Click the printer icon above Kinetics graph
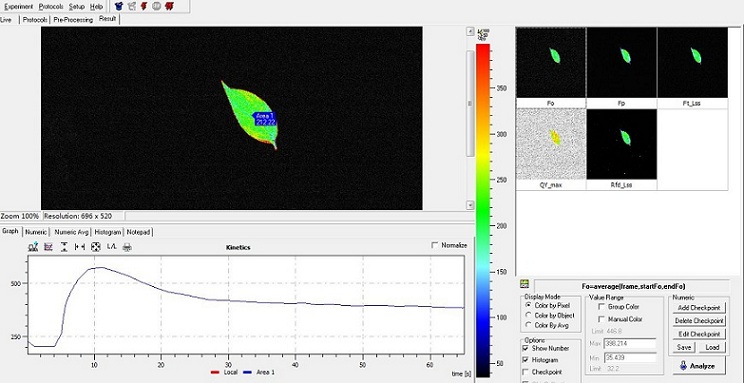This screenshot has height=383, width=744. (127, 247)
